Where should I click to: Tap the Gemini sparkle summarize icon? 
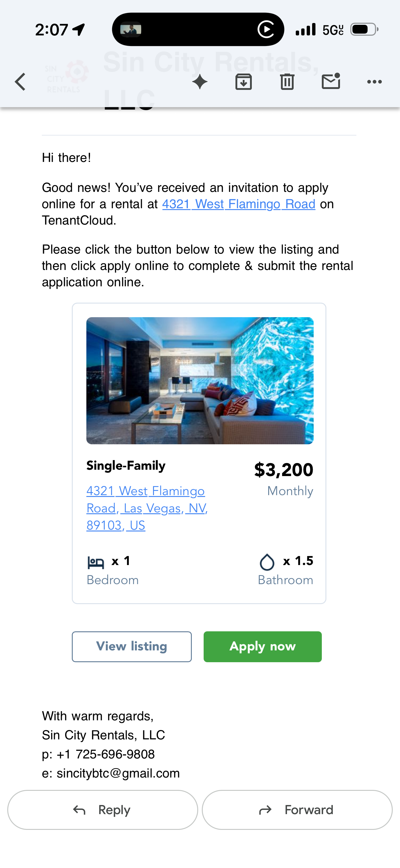200,82
